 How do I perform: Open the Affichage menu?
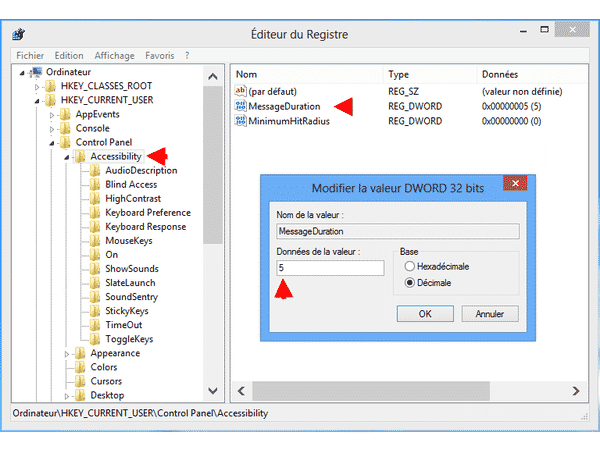[x=114, y=55]
